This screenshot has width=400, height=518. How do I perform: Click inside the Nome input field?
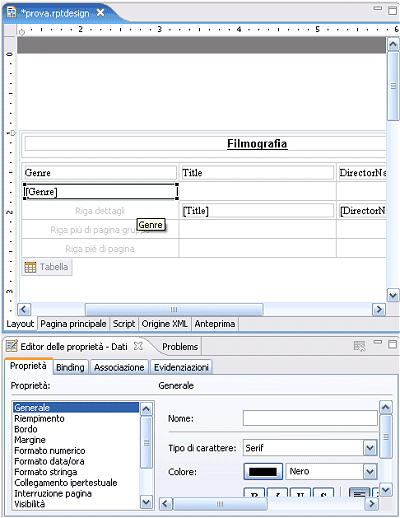pyautogui.click(x=310, y=418)
